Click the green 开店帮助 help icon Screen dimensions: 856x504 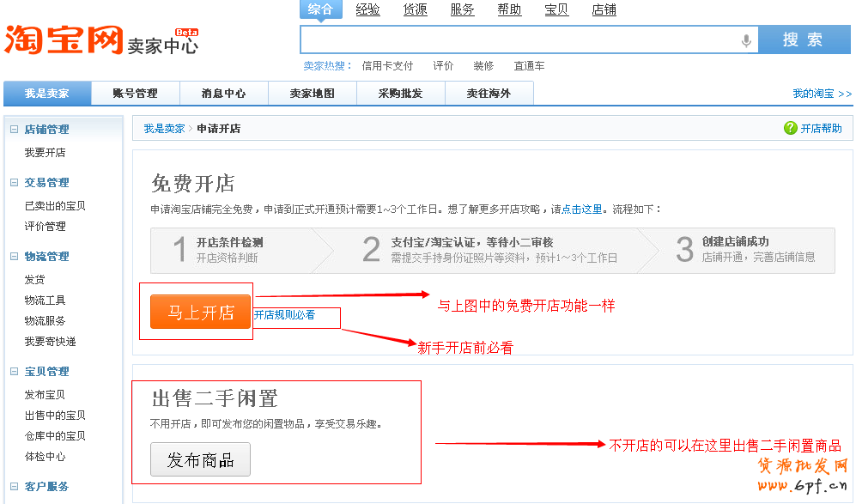(x=790, y=128)
